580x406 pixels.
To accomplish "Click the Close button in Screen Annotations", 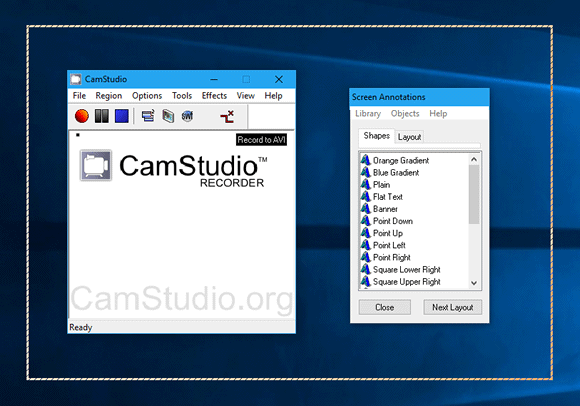I will [x=385, y=307].
